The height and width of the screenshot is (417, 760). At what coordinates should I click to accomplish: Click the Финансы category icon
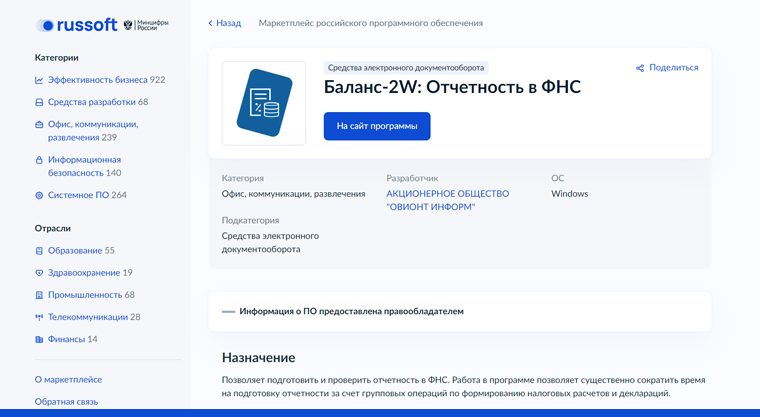(39, 339)
